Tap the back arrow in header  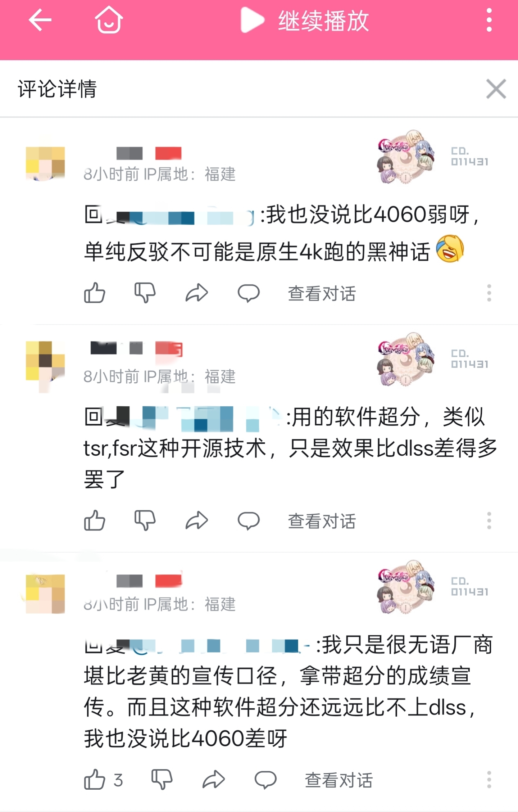(40, 20)
